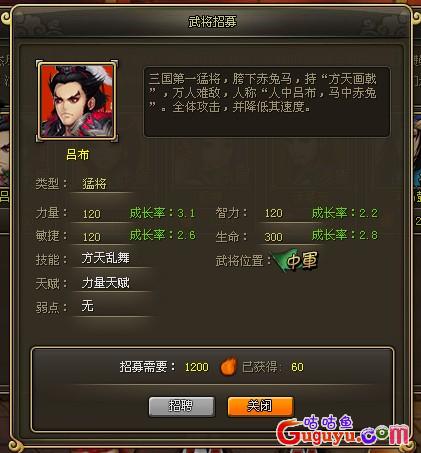The height and width of the screenshot is (453, 421).
Task: Click the orange 关闭 close button
Action: (260, 406)
